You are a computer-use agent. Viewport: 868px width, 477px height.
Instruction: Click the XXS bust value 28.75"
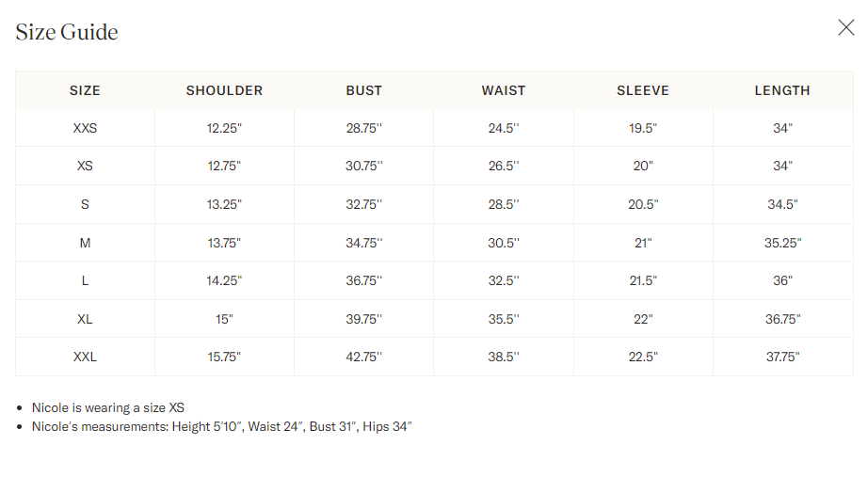click(x=363, y=128)
